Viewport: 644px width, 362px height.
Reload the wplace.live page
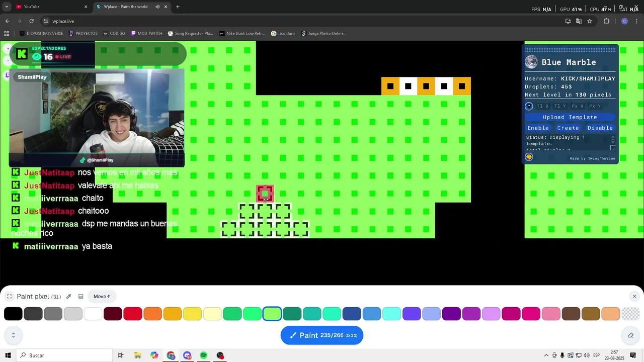point(31,21)
